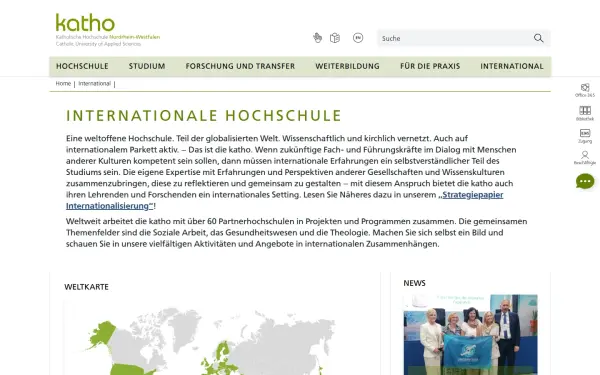Open Forschung und Transfer menu

(x=240, y=66)
